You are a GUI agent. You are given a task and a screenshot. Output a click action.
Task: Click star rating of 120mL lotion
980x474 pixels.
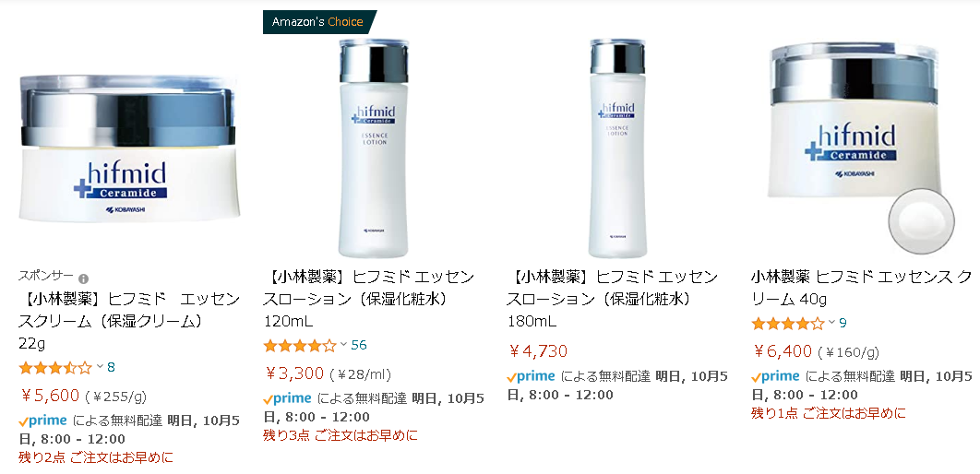[299, 345]
